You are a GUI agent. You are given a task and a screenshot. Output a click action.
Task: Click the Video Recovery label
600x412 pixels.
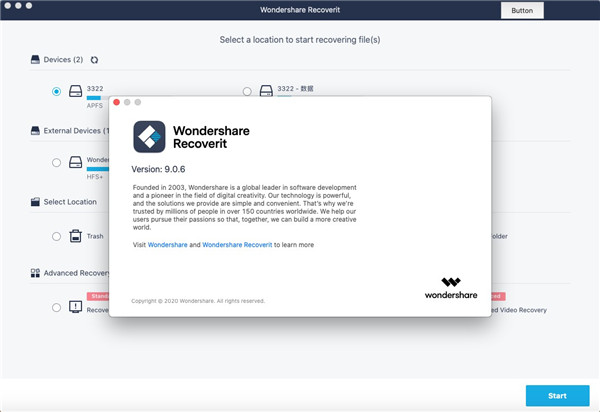(519, 310)
